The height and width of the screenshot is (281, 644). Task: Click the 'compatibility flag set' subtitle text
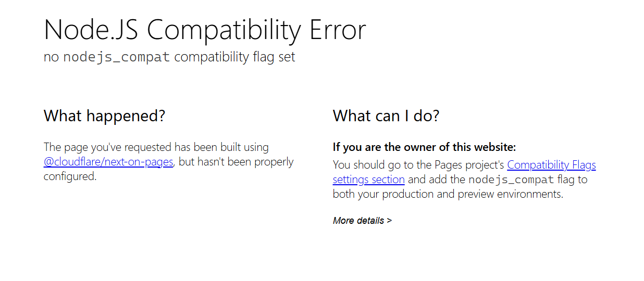[234, 57]
